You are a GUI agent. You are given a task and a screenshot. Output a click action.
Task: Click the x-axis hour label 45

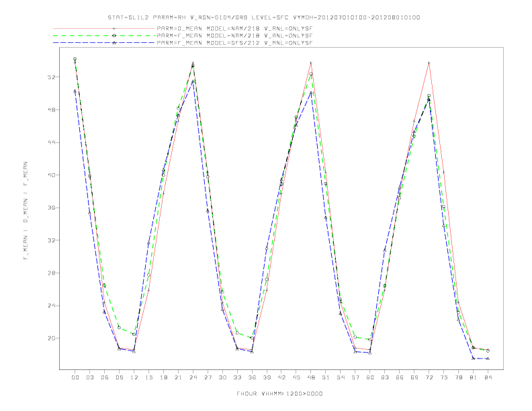click(296, 377)
